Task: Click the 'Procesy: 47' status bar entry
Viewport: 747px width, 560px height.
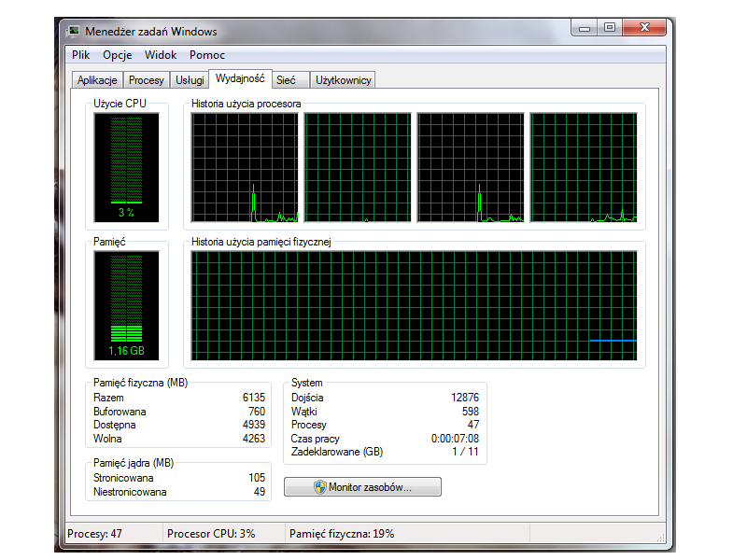Action: point(95,534)
